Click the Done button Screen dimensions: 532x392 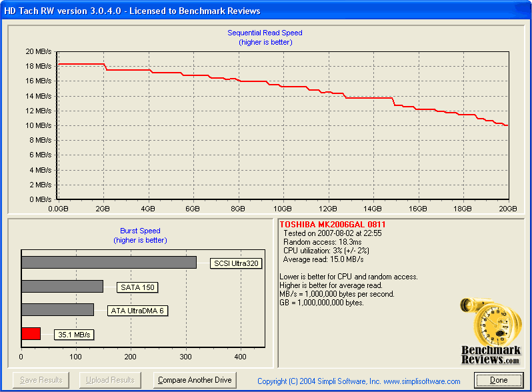pos(499,380)
